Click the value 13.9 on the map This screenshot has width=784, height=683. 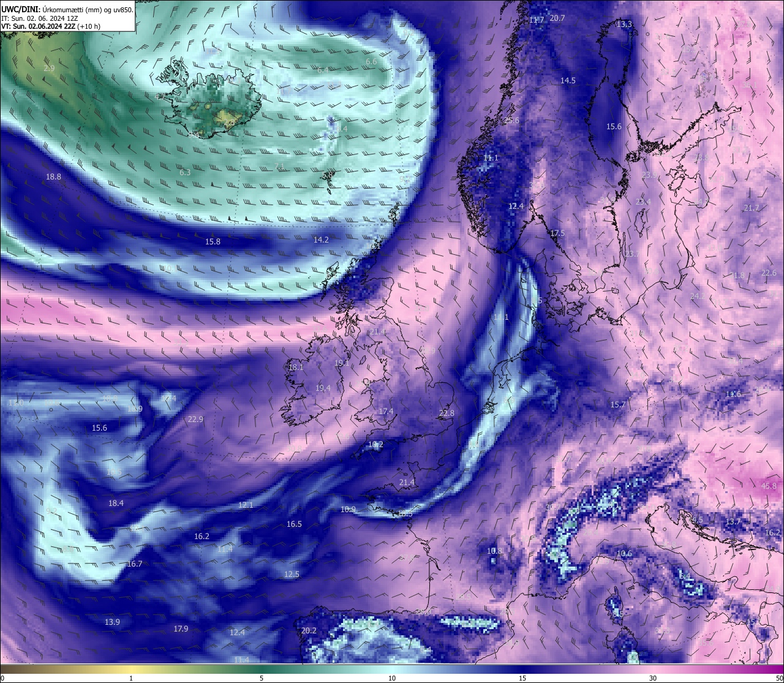[x=112, y=622]
